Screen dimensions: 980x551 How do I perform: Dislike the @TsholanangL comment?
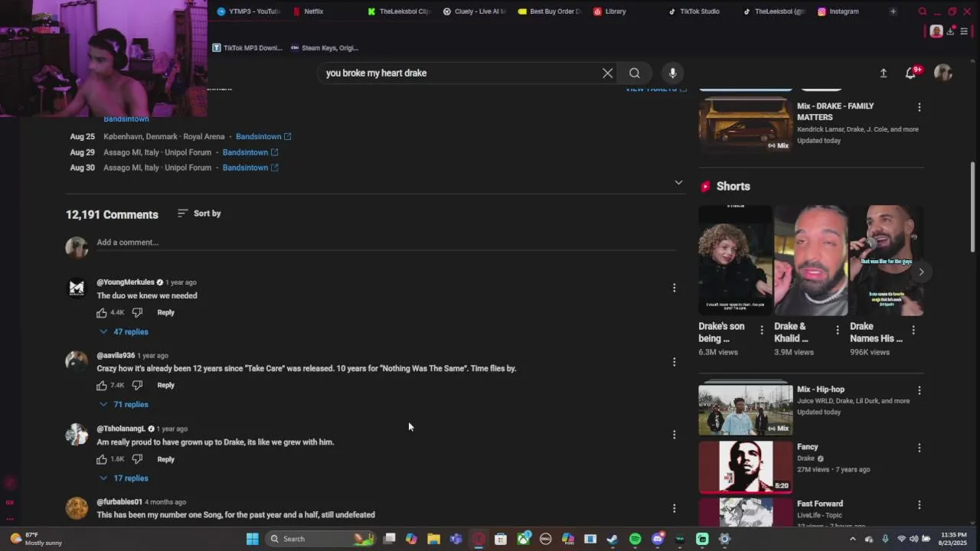tap(137, 459)
